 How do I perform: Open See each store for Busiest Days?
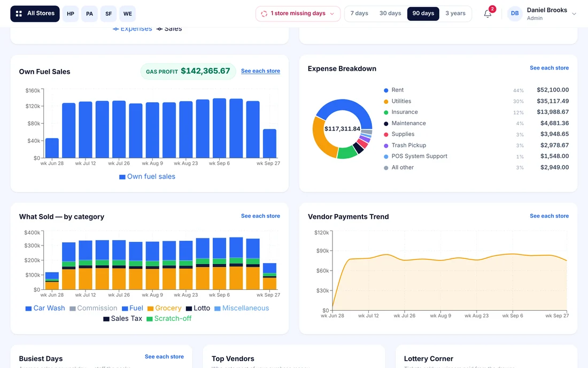[x=164, y=357]
